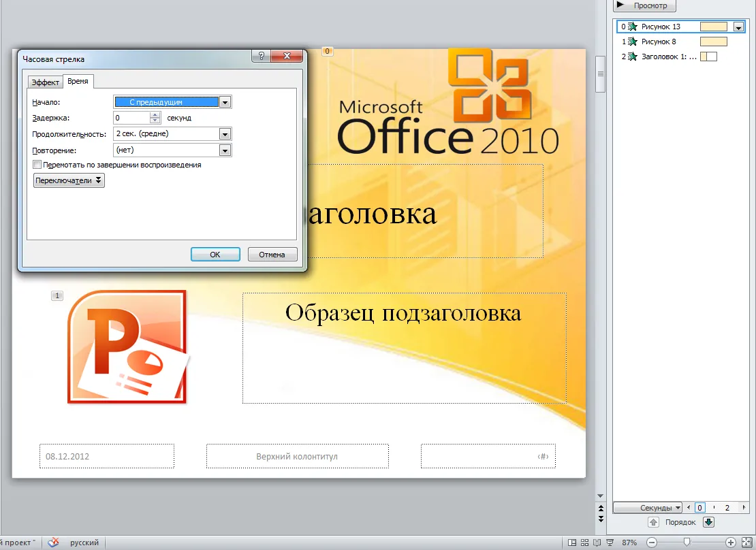Expand the Переключатели section
Screen dimensions: 756x550
point(69,180)
